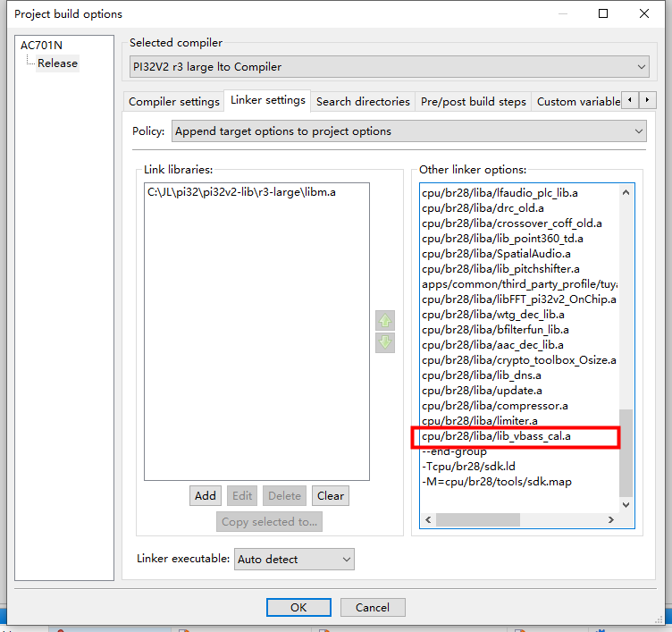Click the --end-group line

454,451
